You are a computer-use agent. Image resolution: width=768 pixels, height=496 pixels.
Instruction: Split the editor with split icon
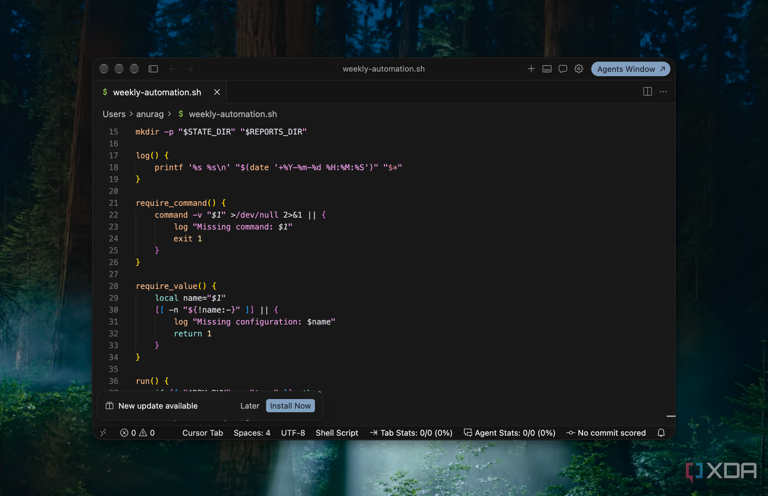(x=647, y=92)
